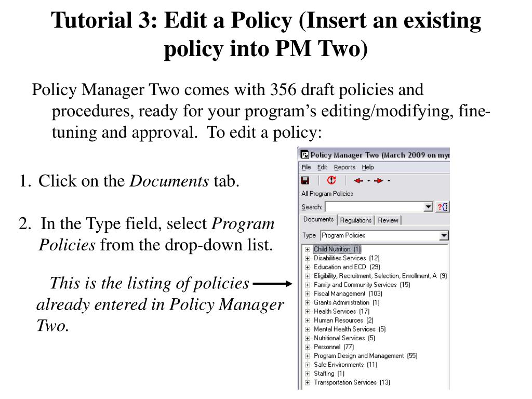Image resolution: width=532 pixels, height=399 pixels.
Task: Expand the Child Nutrition node
Action: (307, 249)
